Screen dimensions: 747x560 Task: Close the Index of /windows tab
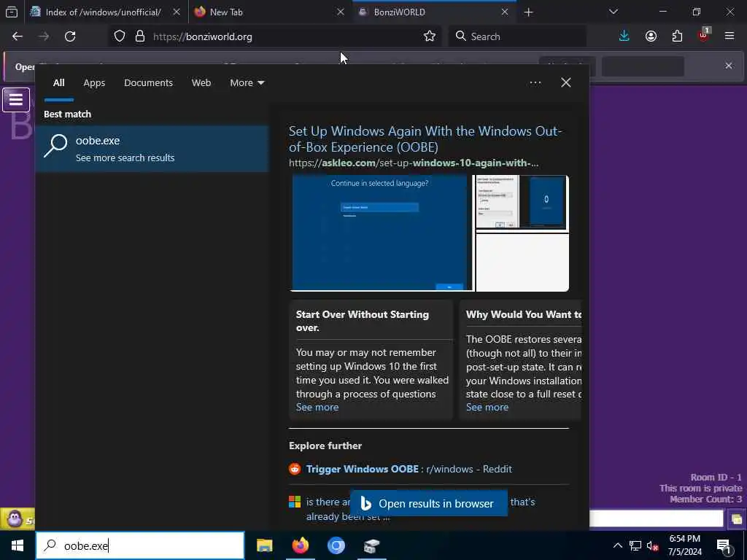[177, 12]
